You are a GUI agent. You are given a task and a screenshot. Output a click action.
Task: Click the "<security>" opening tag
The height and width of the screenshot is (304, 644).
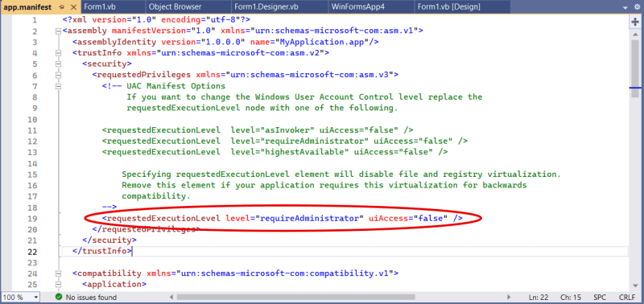(x=107, y=64)
